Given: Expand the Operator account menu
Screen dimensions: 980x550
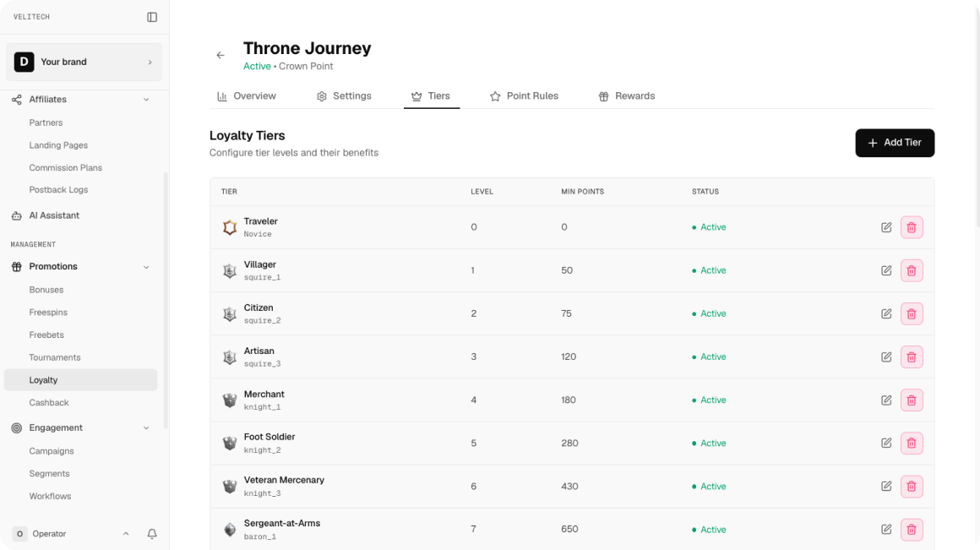Looking at the screenshot, I should coord(126,534).
